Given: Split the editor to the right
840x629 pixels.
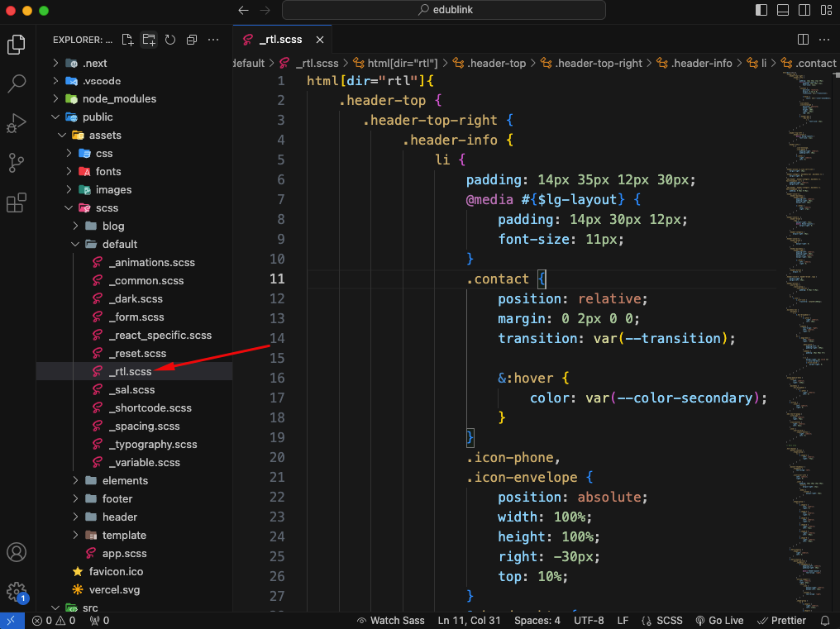Looking at the screenshot, I should tap(803, 39).
